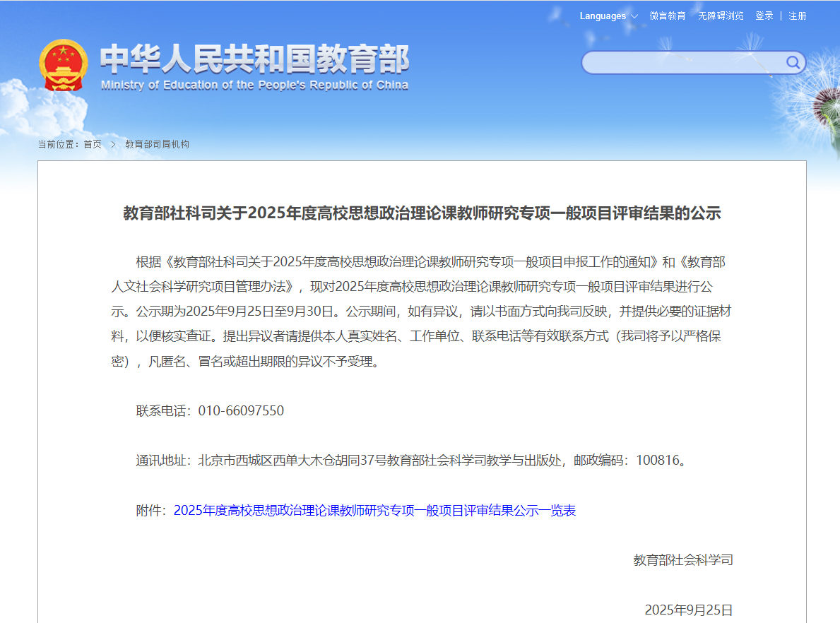This screenshot has height=623, width=840.
Task: Click 登录 to log in
Action: [764, 16]
